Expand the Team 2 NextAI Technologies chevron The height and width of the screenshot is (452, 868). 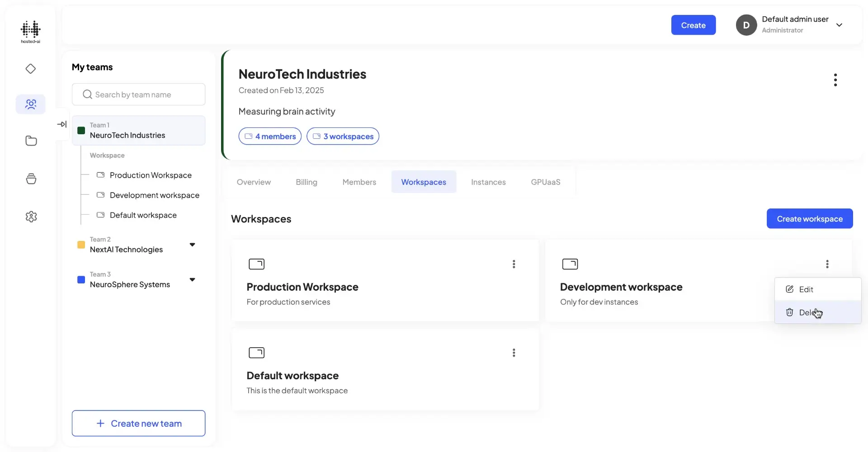click(192, 244)
